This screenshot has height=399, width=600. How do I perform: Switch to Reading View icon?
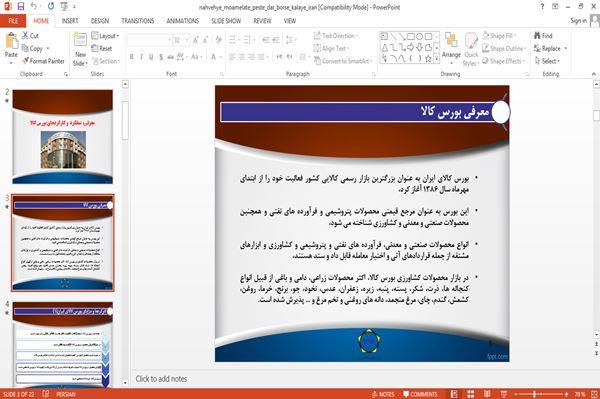(487, 394)
